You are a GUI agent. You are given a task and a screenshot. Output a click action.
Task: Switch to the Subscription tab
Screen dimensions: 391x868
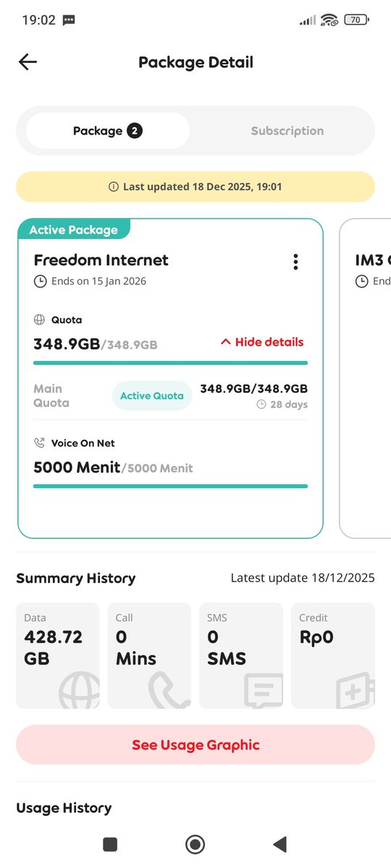pyautogui.click(x=287, y=131)
